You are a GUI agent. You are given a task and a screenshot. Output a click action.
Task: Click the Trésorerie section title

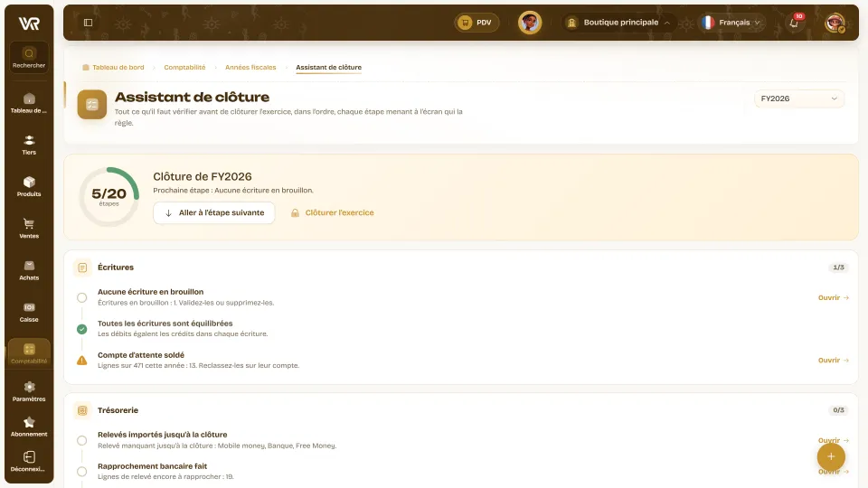tap(118, 410)
